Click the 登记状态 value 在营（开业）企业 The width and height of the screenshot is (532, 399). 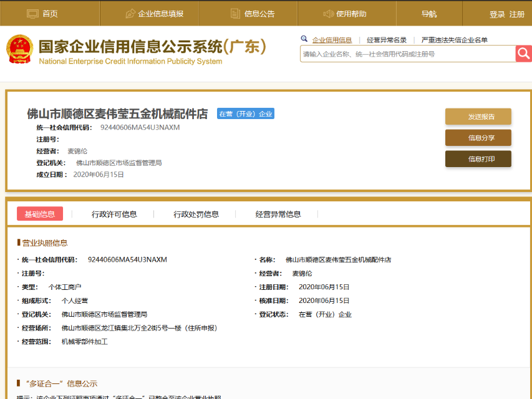tap(325, 314)
